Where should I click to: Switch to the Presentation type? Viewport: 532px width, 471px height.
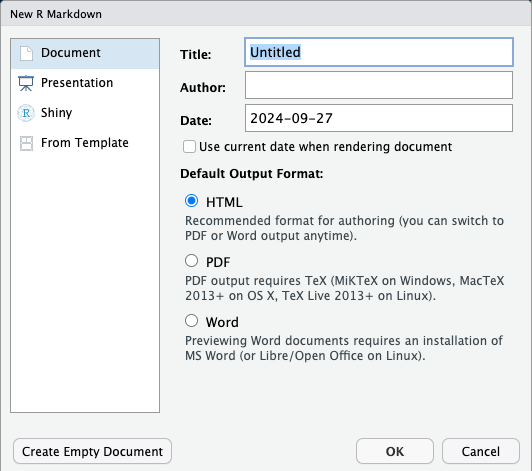[85, 83]
